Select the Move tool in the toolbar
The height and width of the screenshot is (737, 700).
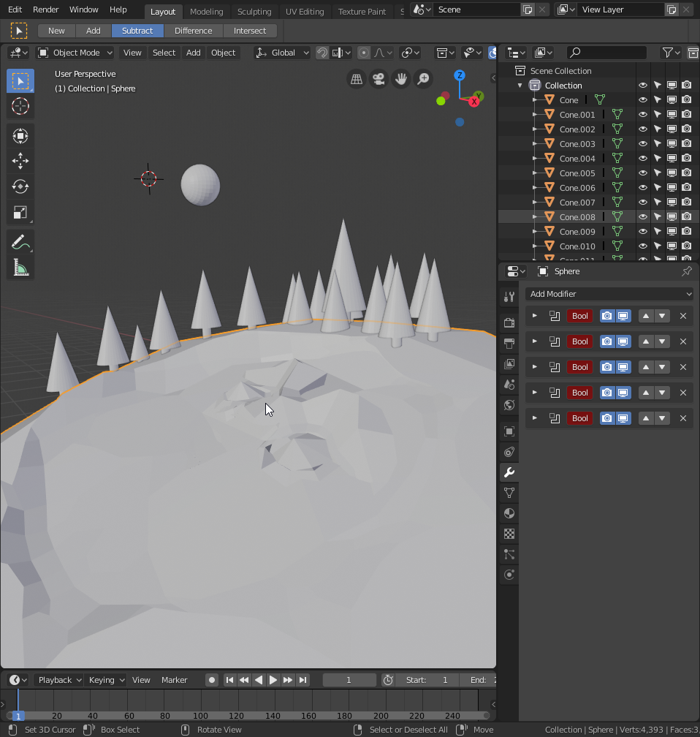click(20, 161)
